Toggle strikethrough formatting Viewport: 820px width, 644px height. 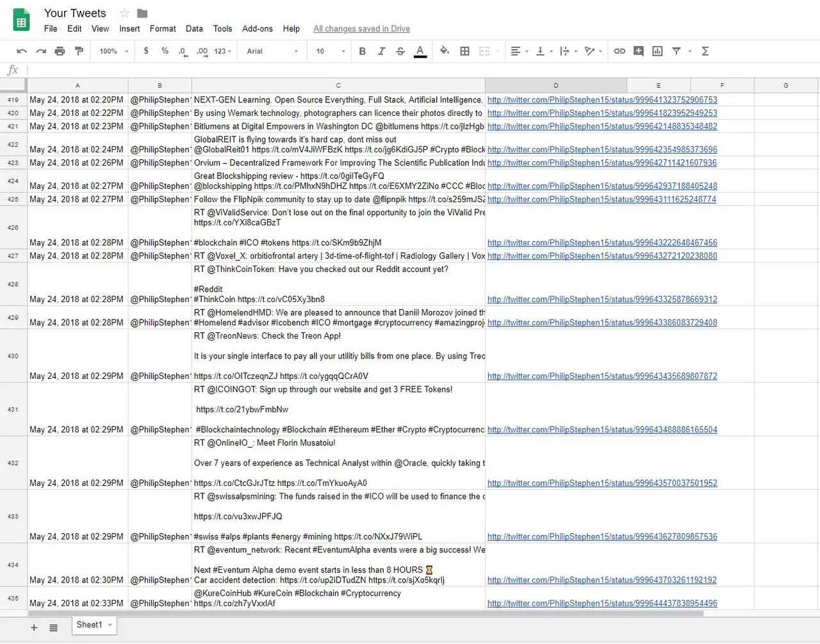(x=400, y=51)
